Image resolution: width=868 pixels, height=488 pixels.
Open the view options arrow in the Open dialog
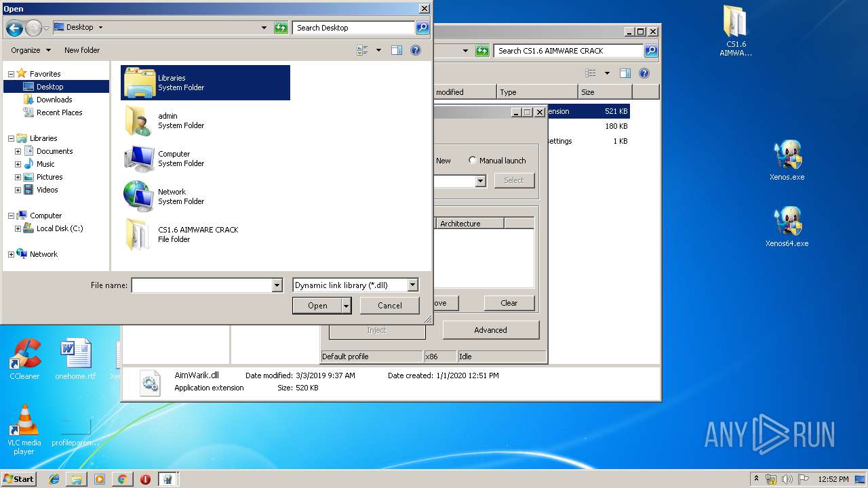pos(378,50)
